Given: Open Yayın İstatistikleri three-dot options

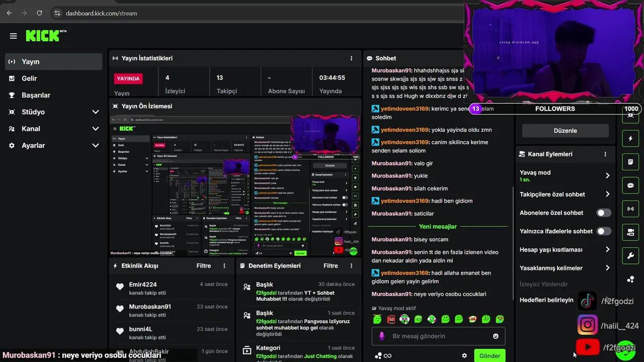Looking at the screenshot, I should click(351, 58).
